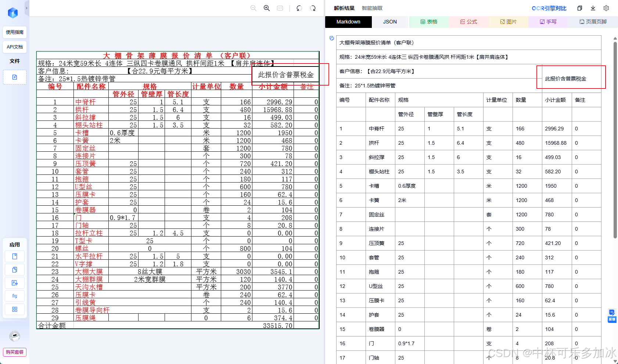Click the 此报价含普票税金 box in the preview
The image size is (618, 364).
(x=286, y=75)
